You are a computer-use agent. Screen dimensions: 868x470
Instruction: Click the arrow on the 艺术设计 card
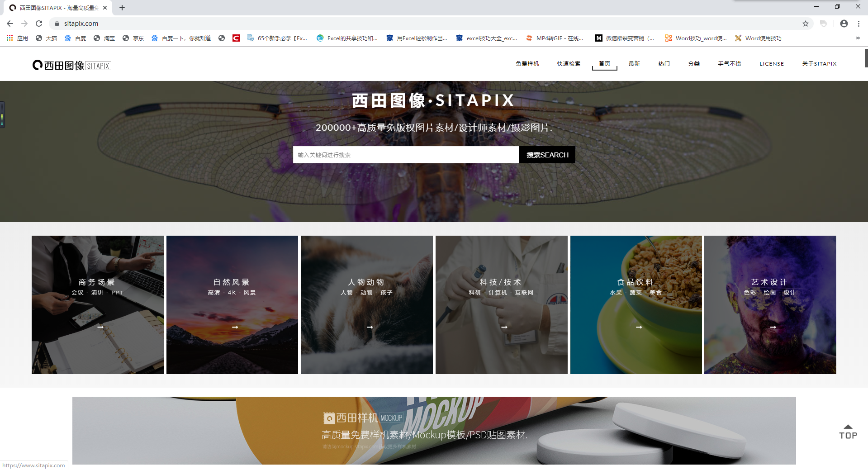click(x=773, y=327)
